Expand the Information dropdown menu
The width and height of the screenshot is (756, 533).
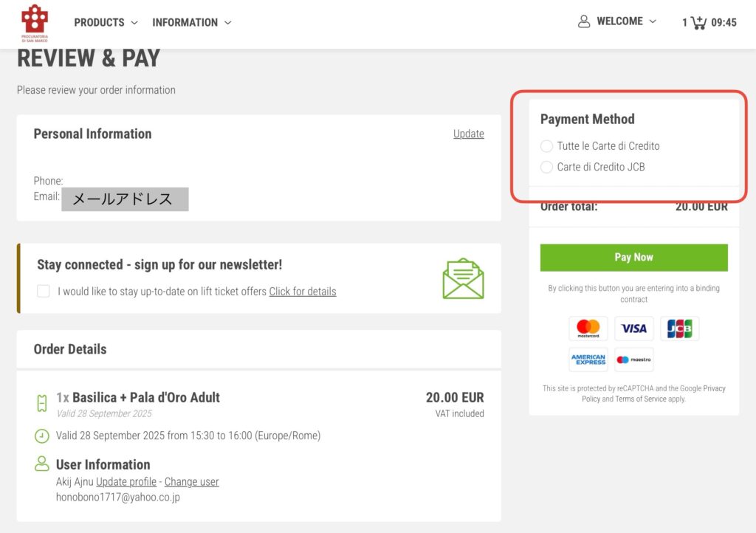192,22
